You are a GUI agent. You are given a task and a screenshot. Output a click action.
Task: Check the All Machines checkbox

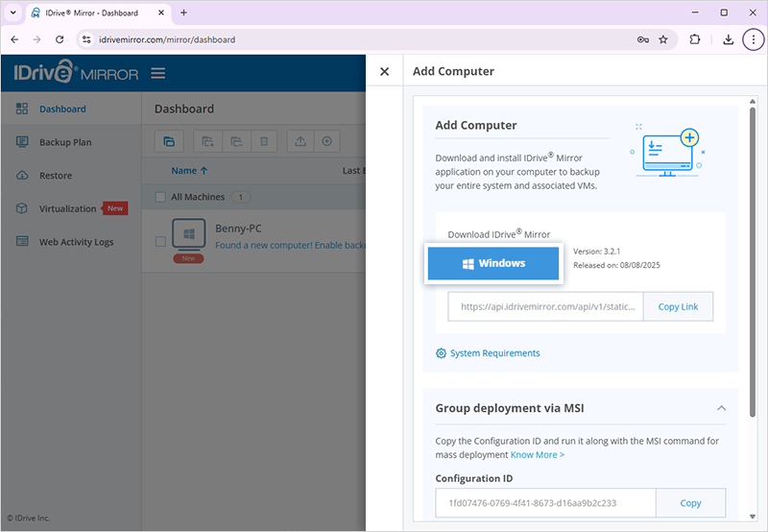(x=160, y=197)
